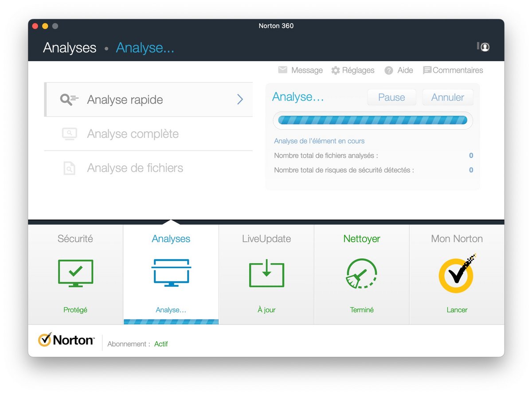The width and height of the screenshot is (532, 394).
Task: Click the security risks detected count label
Action: (x=344, y=170)
